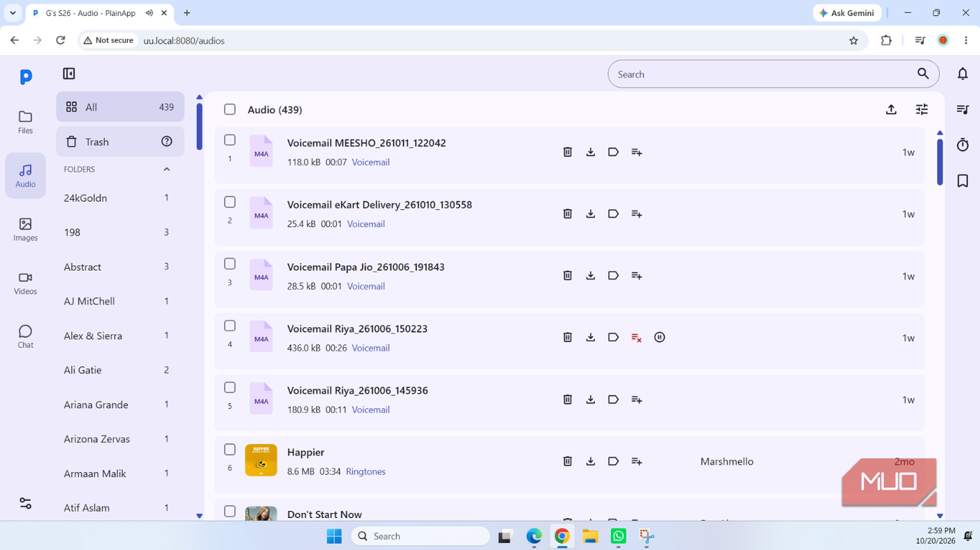Open Chrome's tab search dropdown arrow
Image resolution: width=980 pixels, height=550 pixels.
pos(13,12)
